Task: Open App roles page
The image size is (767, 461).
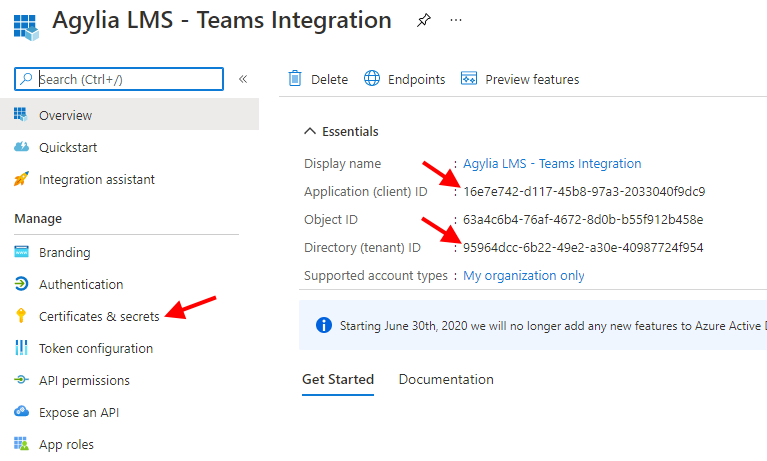Action: [66, 444]
